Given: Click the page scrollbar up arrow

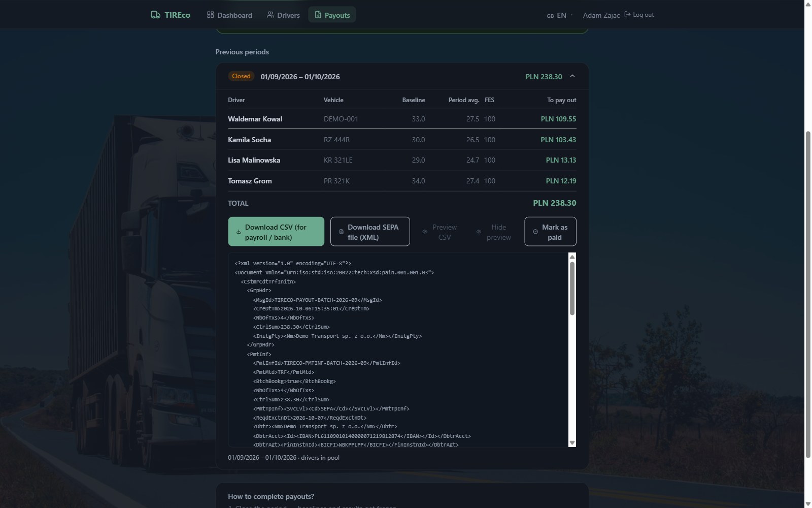Looking at the screenshot, I should coord(808,4).
